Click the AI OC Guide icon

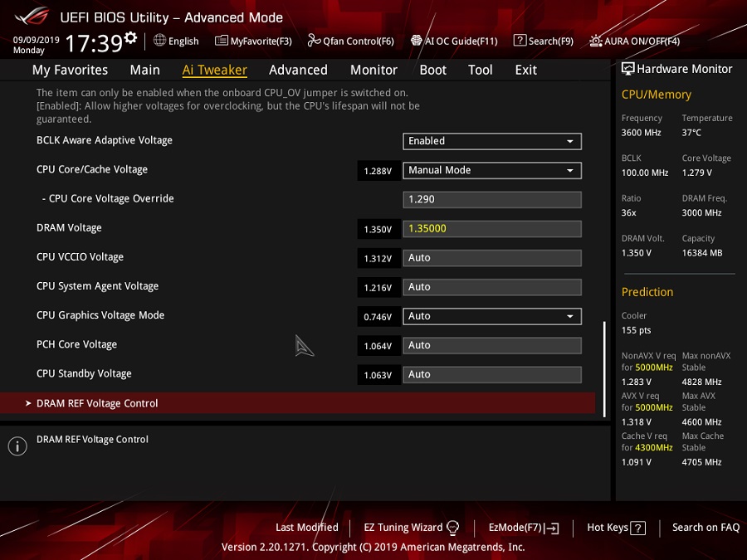coord(417,41)
